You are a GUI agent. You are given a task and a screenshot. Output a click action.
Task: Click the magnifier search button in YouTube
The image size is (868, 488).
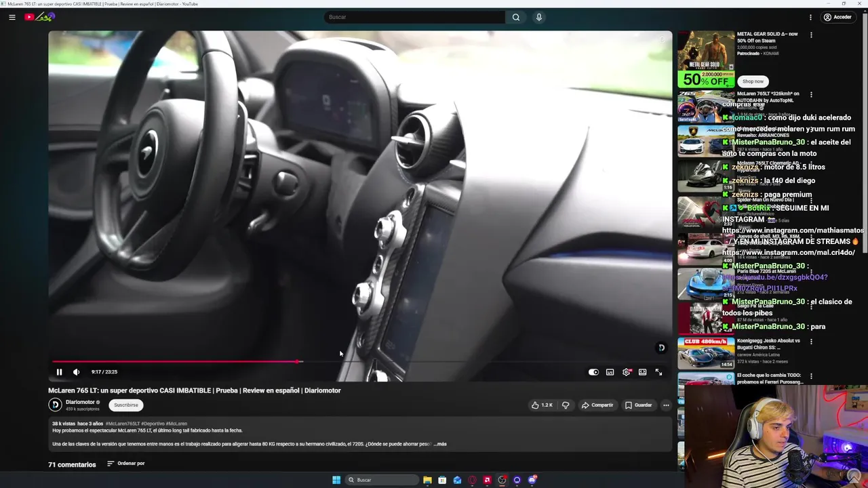516,17
